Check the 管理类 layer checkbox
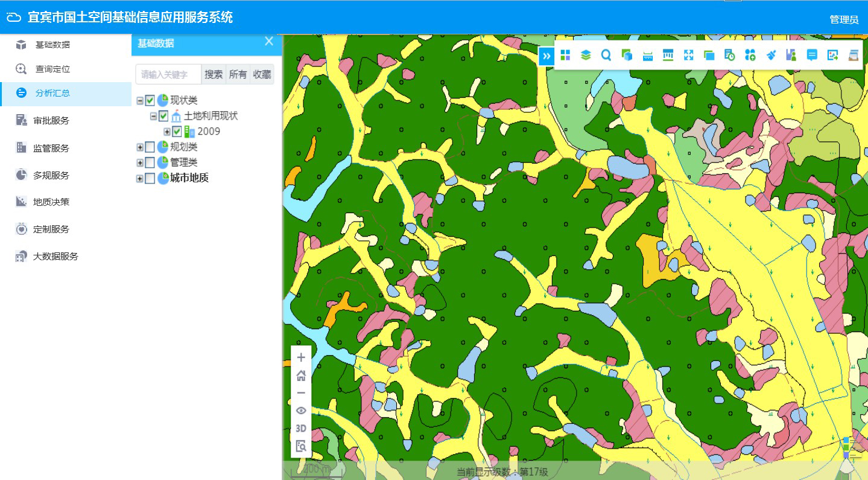 (x=150, y=162)
